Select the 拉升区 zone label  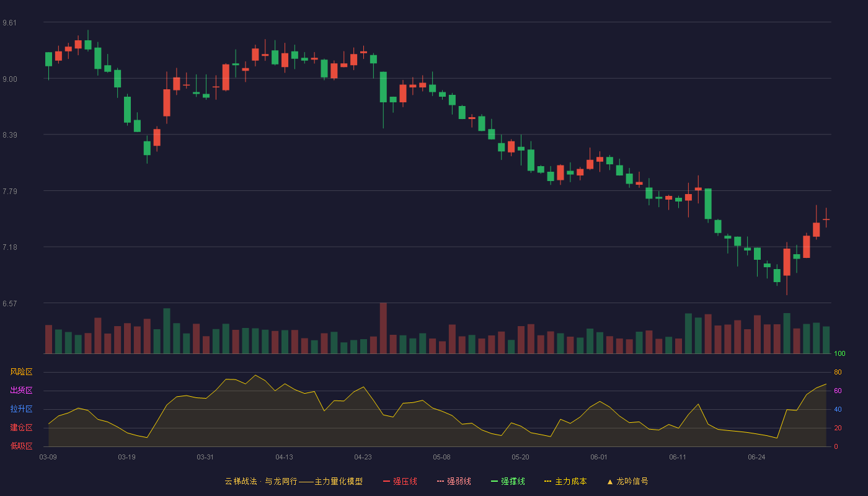tap(21, 409)
